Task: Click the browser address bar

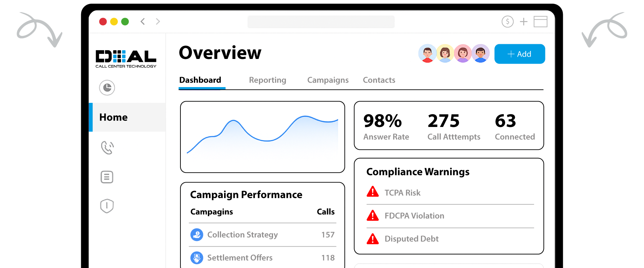Action: 321,22
